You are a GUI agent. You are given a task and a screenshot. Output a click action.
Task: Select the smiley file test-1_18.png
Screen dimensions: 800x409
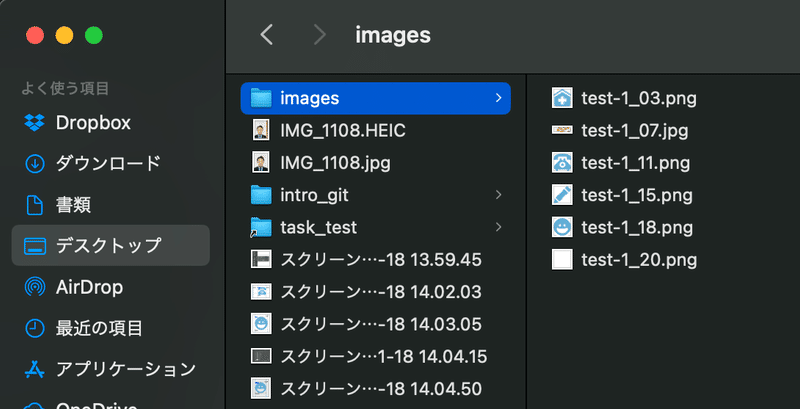pos(622,227)
